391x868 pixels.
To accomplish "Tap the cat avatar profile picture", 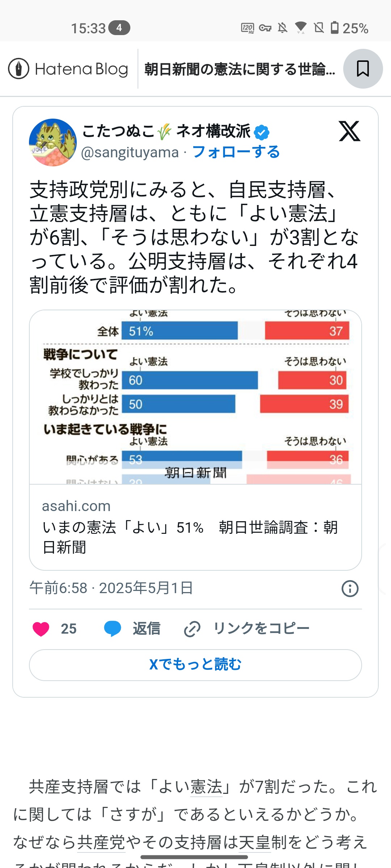I will (x=53, y=142).
